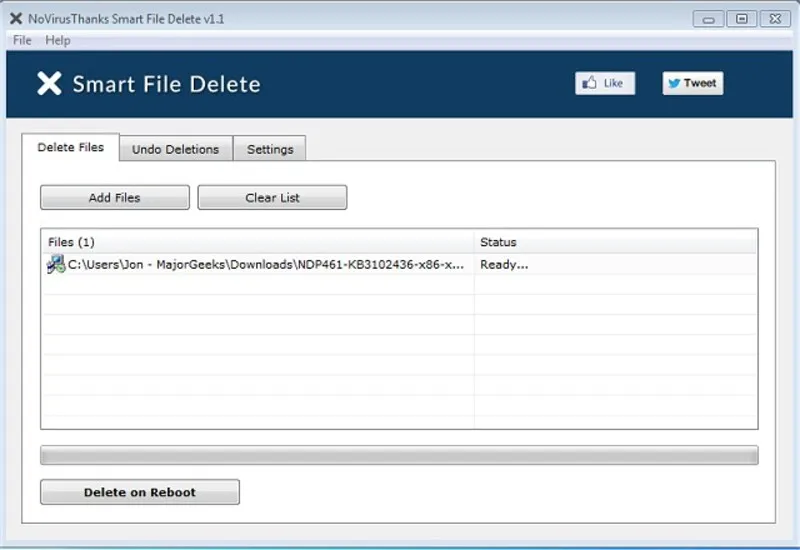Select the installer file icon in list
The width and height of the screenshot is (800, 550).
[56, 265]
